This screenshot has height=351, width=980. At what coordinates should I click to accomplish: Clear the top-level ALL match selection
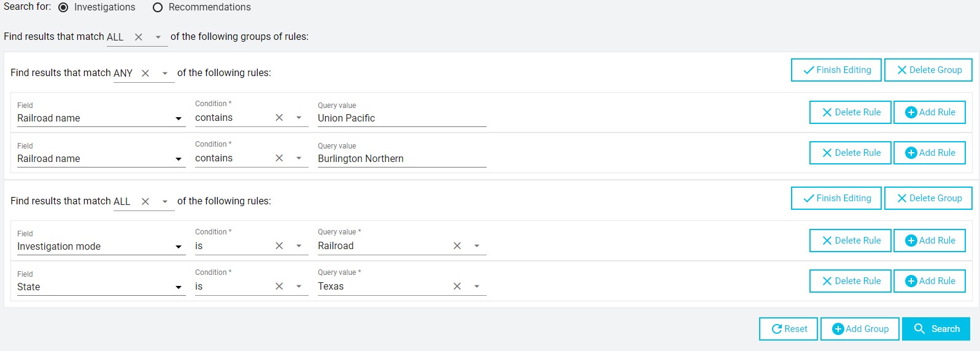coord(139,37)
